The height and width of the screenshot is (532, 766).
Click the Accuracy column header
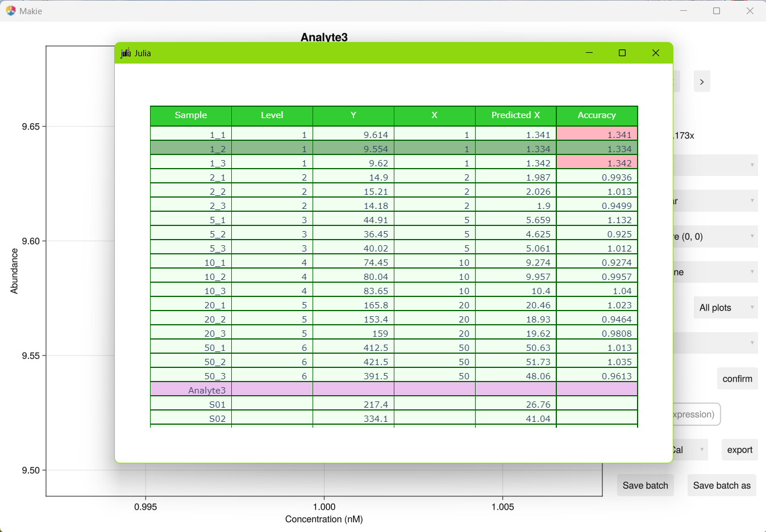tap(597, 116)
